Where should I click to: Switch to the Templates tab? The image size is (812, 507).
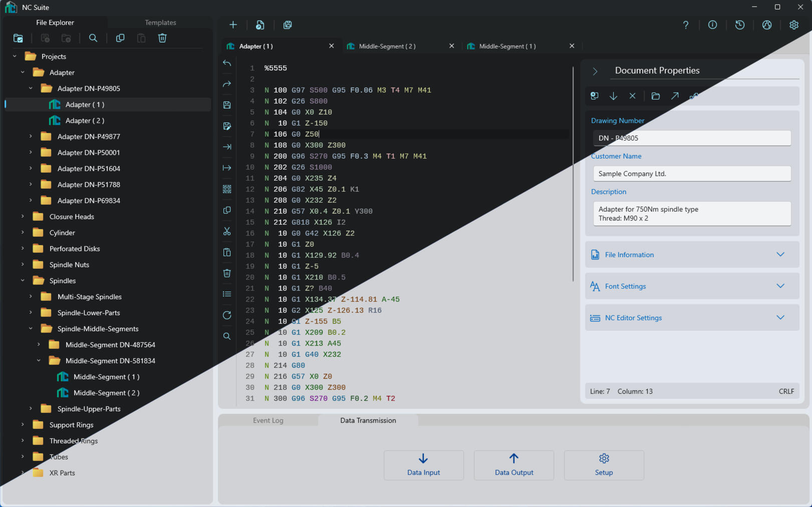point(160,23)
